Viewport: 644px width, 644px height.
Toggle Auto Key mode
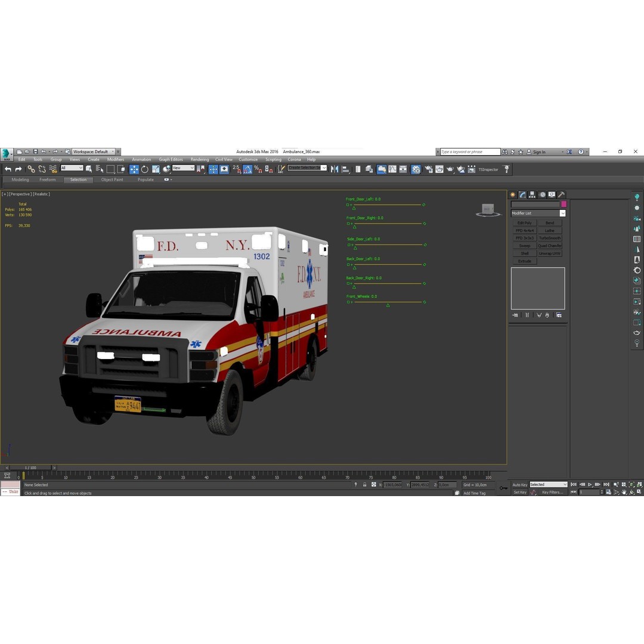[519, 485]
